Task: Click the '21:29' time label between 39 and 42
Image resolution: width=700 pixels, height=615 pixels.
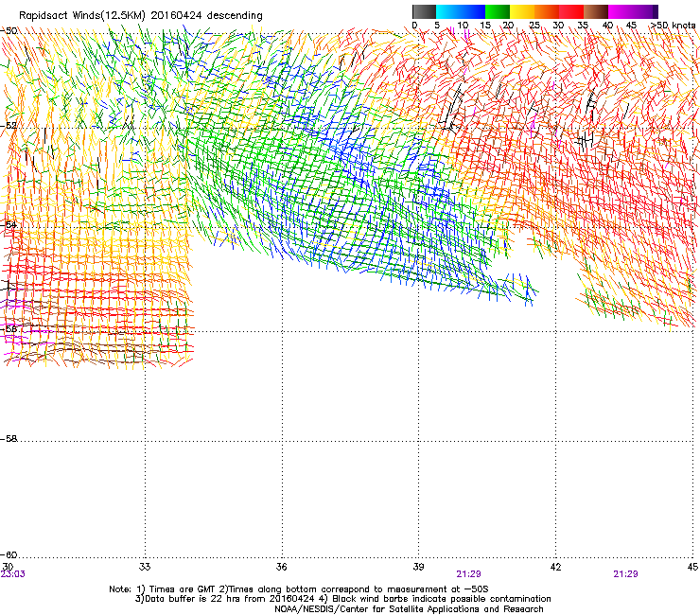Action: click(x=468, y=574)
